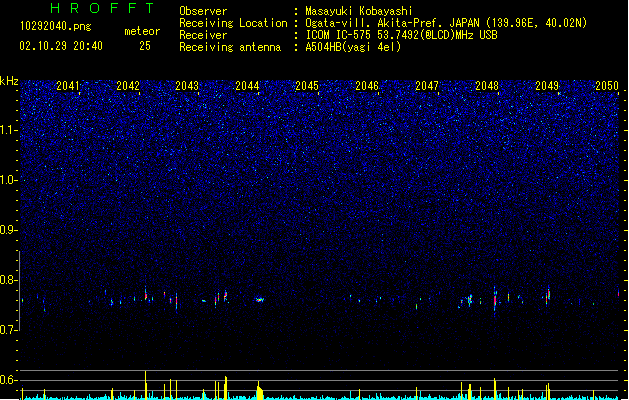
Task: Click the HROFFT title text
Action: click(103, 8)
